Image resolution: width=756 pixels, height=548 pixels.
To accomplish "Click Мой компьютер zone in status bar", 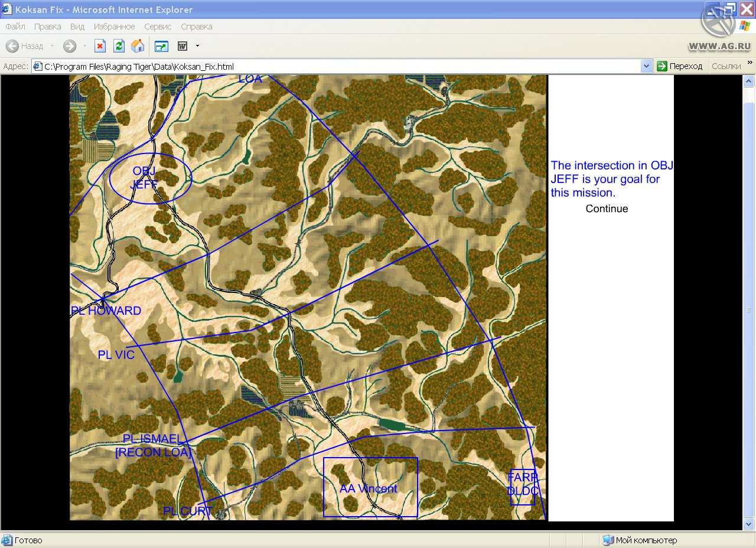I will click(x=640, y=540).
